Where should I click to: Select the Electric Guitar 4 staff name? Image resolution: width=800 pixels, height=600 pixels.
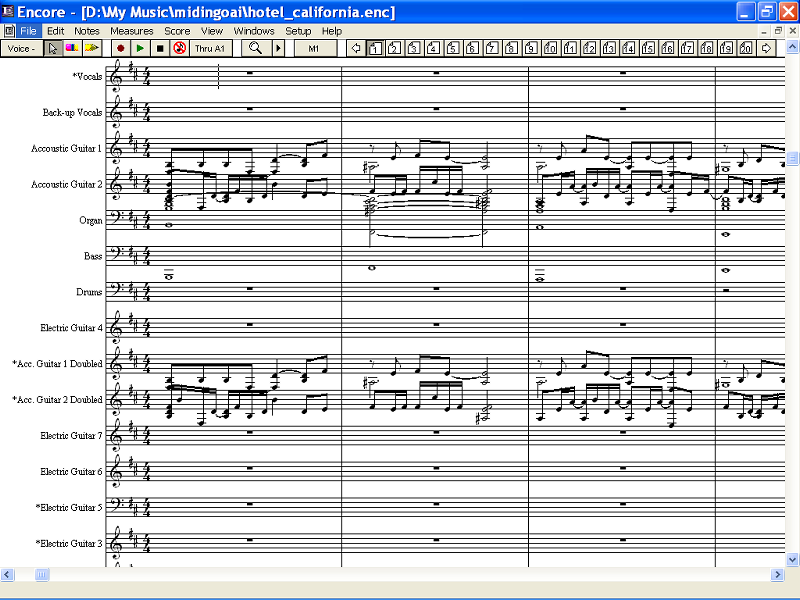pyautogui.click(x=71, y=328)
